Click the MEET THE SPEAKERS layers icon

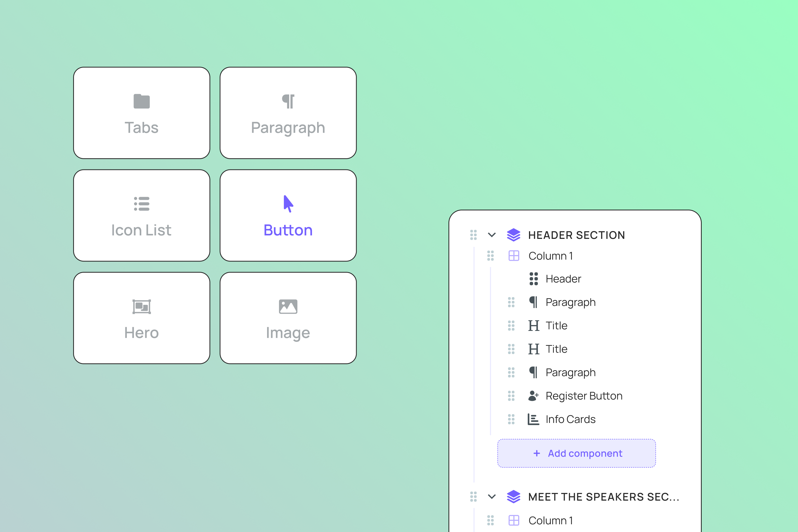click(513, 497)
